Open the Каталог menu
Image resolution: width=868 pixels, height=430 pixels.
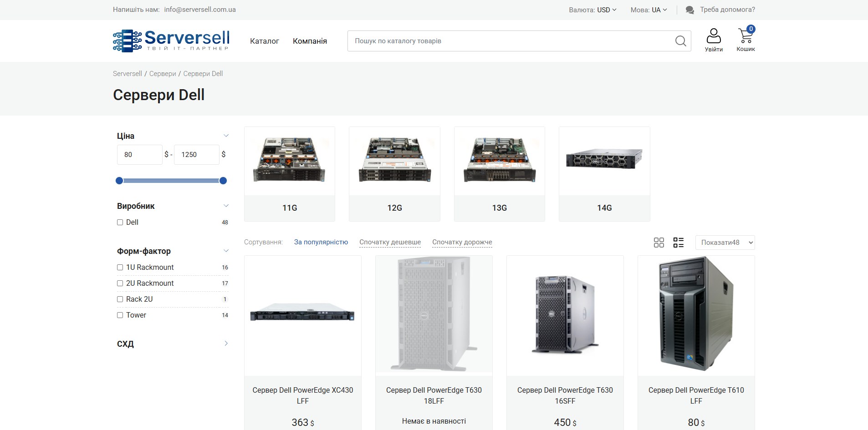click(x=265, y=41)
